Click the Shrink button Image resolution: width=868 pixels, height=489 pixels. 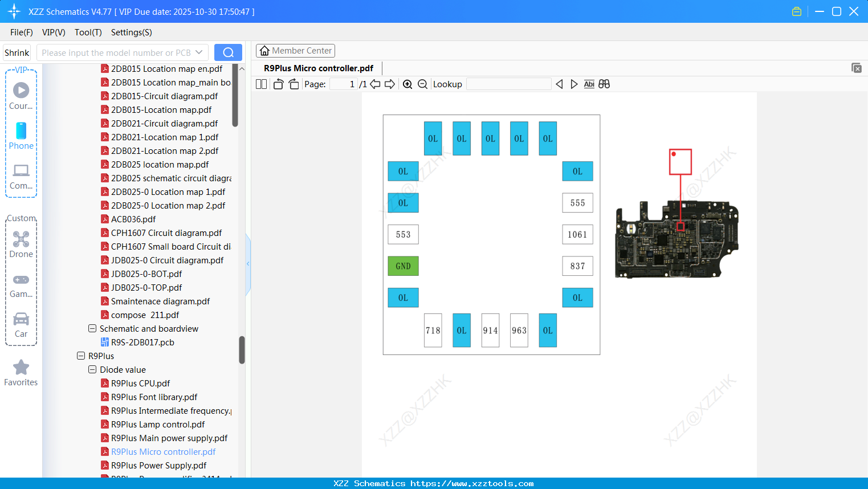tap(17, 52)
